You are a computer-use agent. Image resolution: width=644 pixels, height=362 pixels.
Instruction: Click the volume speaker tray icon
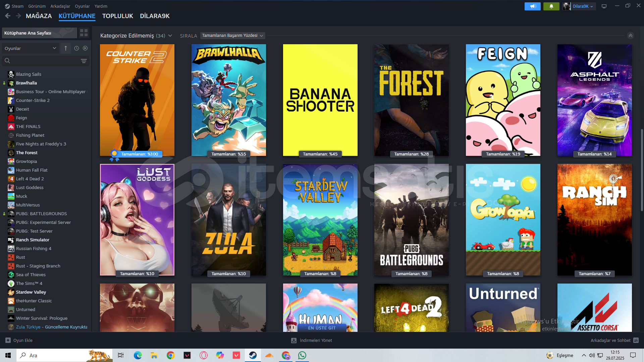click(x=592, y=355)
